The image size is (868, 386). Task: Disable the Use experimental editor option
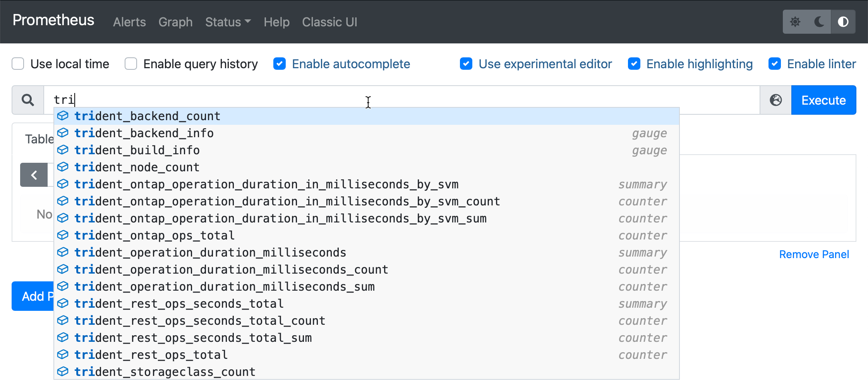pyautogui.click(x=466, y=64)
